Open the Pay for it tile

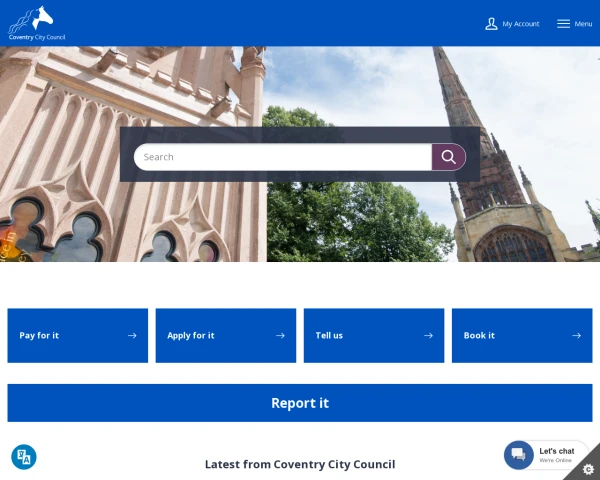pyautogui.click(x=78, y=335)
